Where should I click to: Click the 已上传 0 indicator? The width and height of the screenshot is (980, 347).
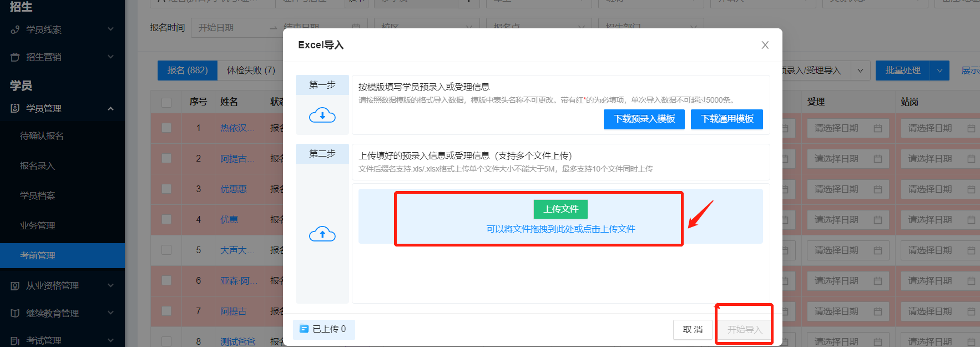[x=324, y=329]
